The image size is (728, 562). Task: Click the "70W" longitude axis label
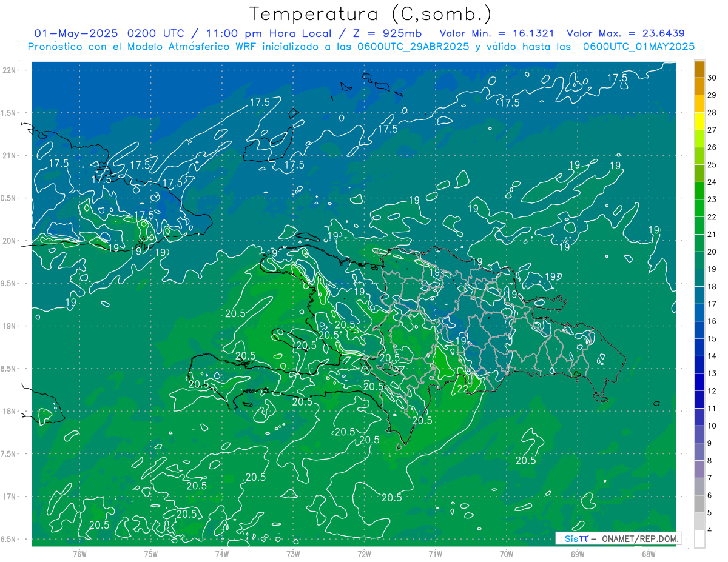click(507, 554)
